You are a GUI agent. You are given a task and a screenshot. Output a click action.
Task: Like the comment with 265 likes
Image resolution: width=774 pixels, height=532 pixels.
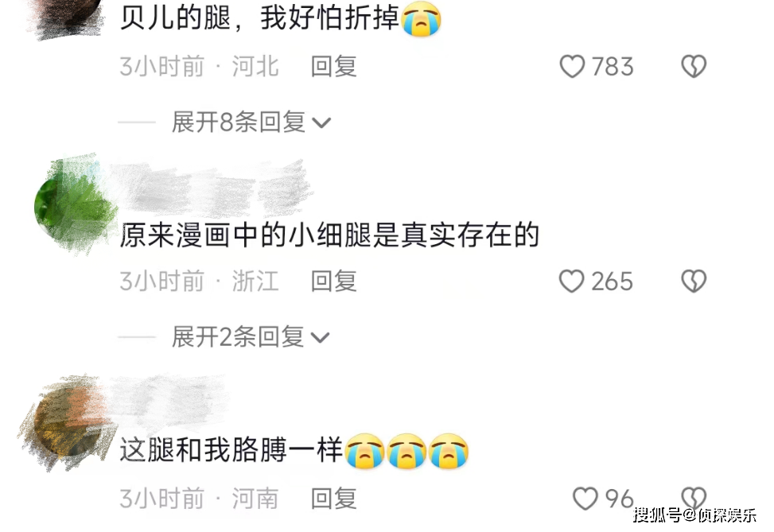(x=572, y=282)
